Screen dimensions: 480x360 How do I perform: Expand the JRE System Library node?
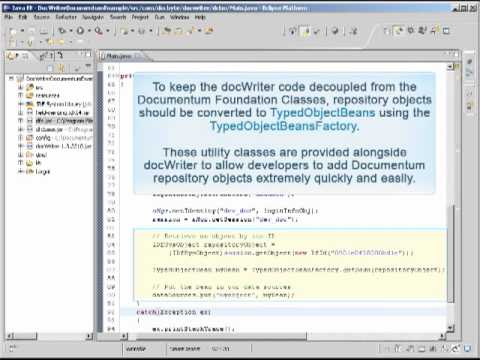(20, 104)
